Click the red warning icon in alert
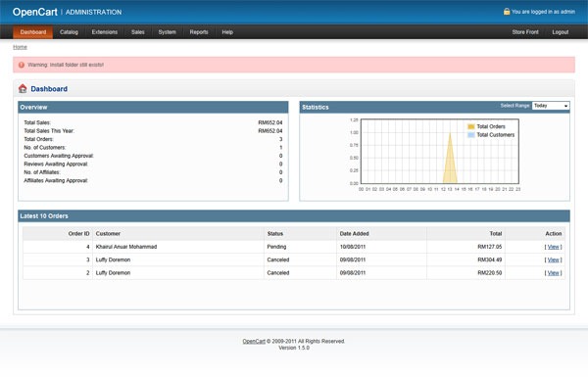The image size is (588, 377). click(22, 65)
